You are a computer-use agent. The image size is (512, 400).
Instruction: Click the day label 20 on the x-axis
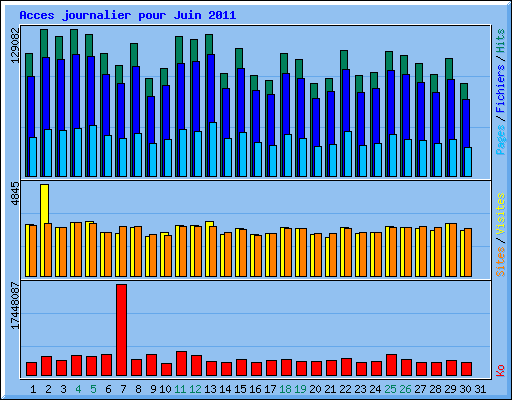(315, 389)
